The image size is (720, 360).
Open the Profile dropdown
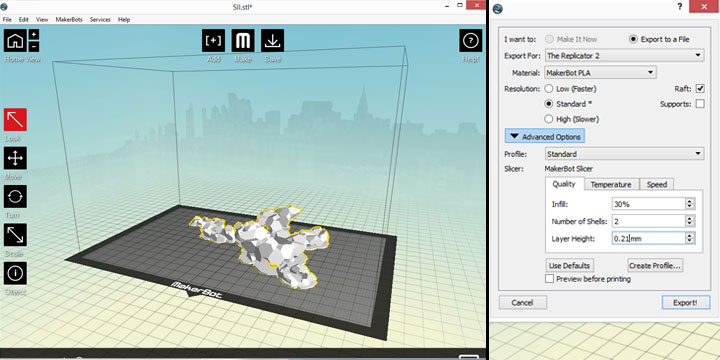coord(624,153)
